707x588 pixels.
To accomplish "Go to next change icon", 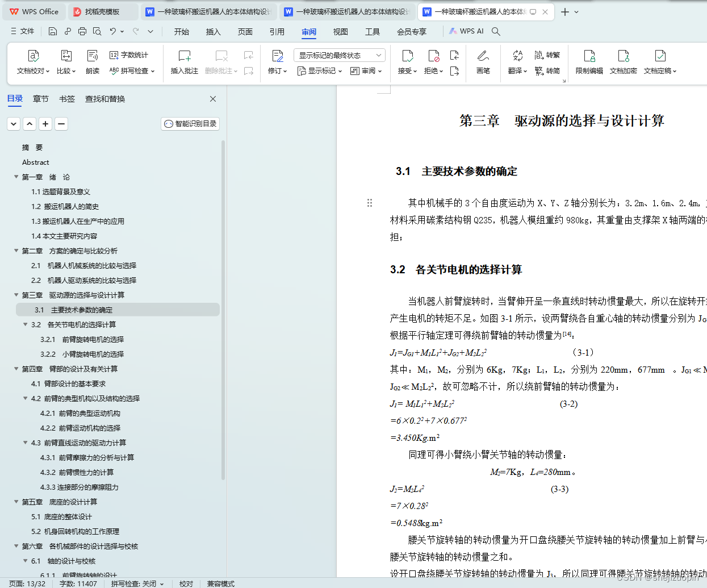I will pos(454,71).
